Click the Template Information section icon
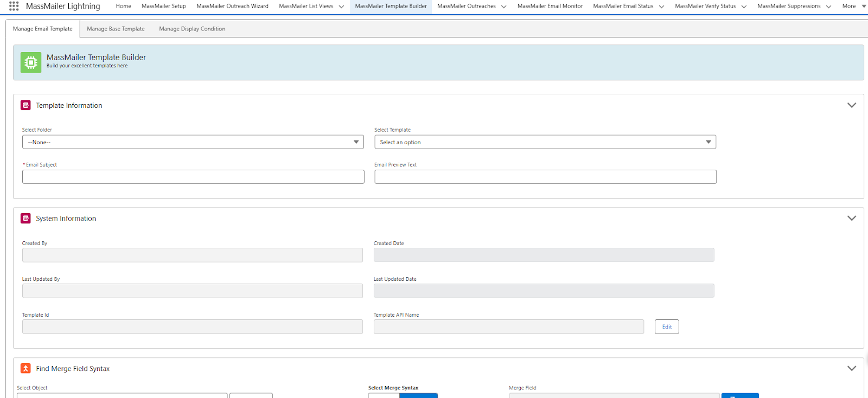Viewport: 868px width, 398px height. (x=25, y=105)
